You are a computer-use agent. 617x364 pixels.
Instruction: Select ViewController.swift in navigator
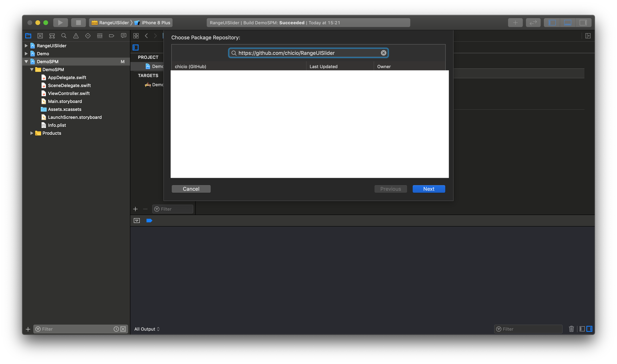[x=69, y=93]
